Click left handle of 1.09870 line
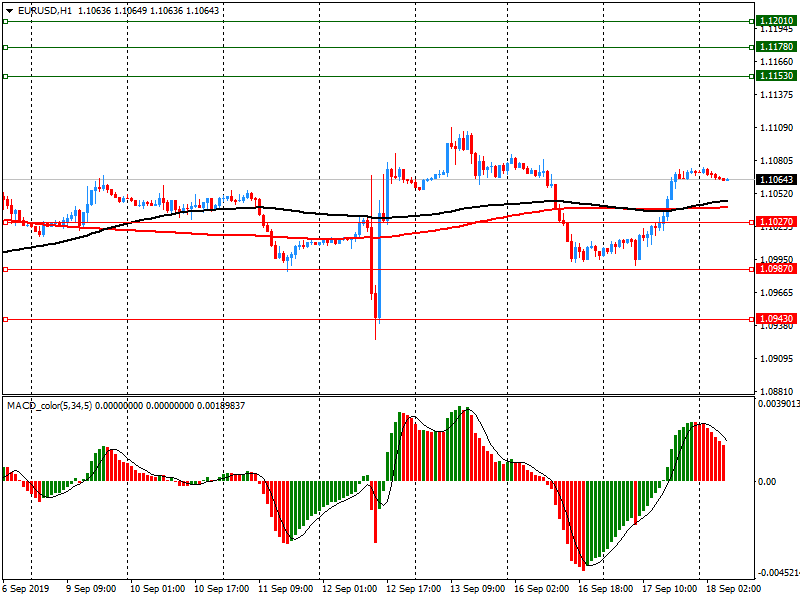The height and width of the screenshot is (600, 800). point(6,269)
